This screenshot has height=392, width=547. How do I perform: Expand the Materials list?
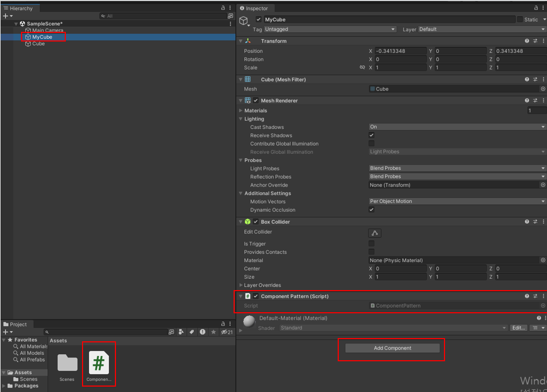click(x=241, y=111)
